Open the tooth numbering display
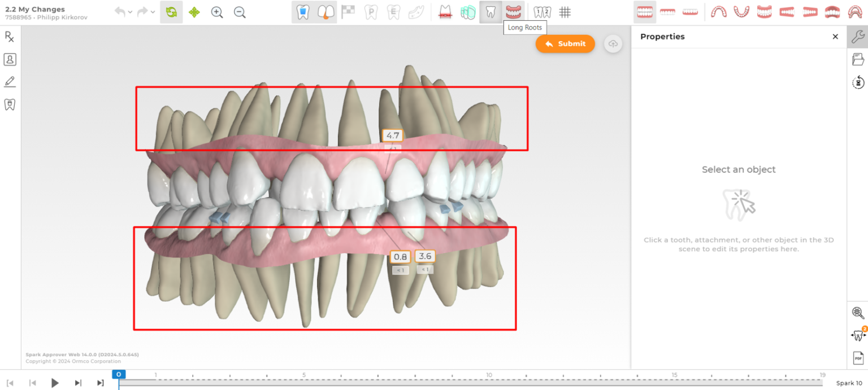The height and width of the screenshot is (390, 868). 541,11
